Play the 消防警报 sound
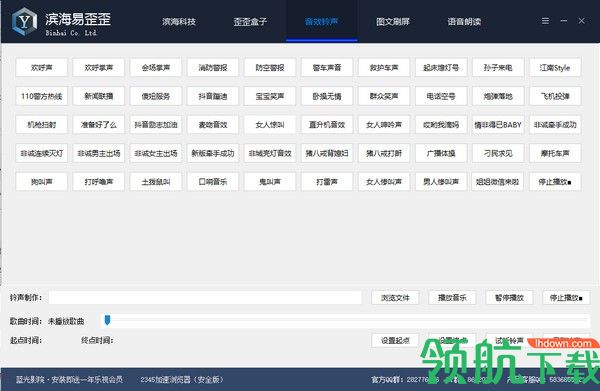This screenshot has height=391, width=600. pyautogui.click(x=213, y=68)
